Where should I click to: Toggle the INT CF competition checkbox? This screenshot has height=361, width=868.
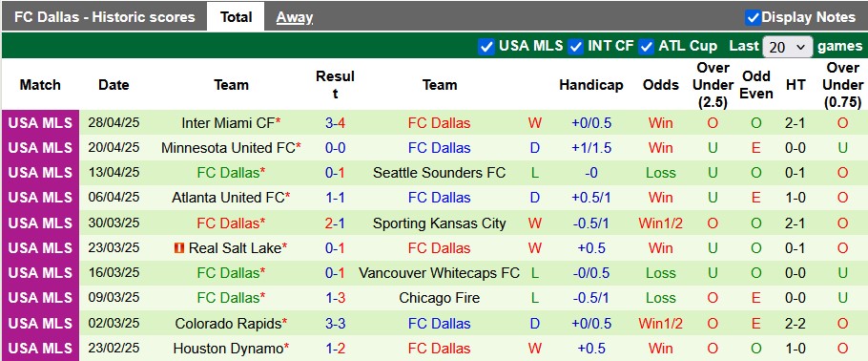pos(576,47)
